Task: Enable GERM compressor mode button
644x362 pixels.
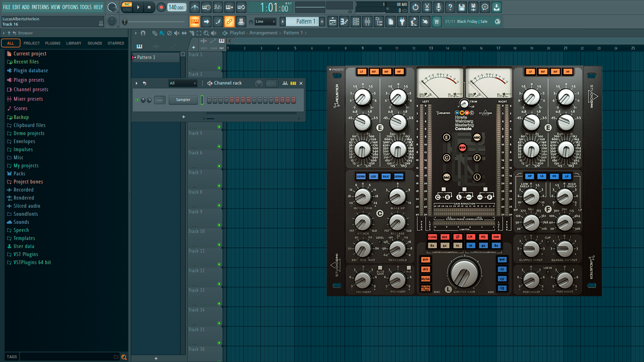Action: click(361, 176)
